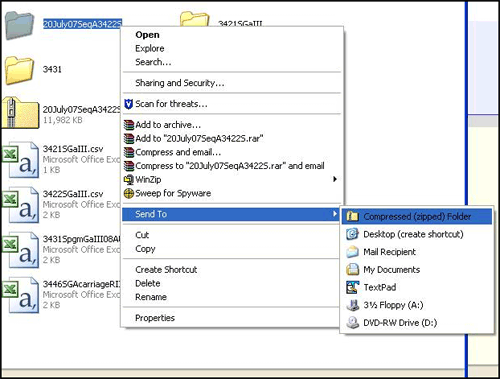Click the 3431 folder icon

[20, 70]
